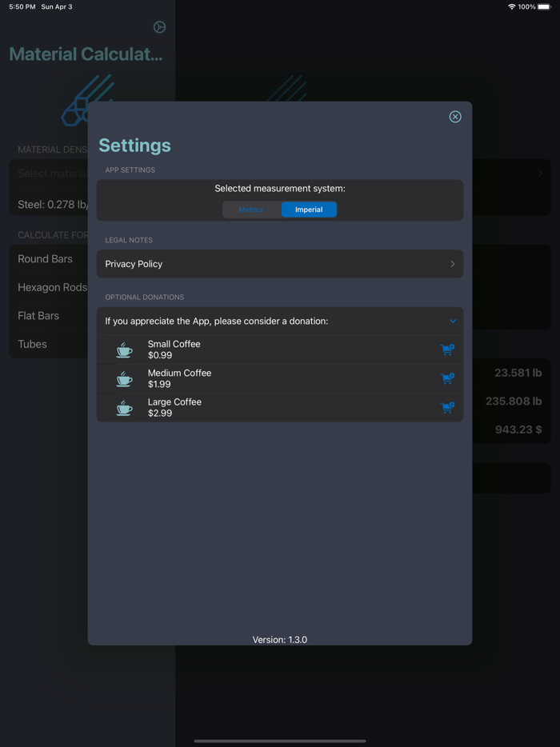The width and height of the screenshot is (560, 747).
Task: Click the Selected measurement system label
Action: [x=280, y=189]
